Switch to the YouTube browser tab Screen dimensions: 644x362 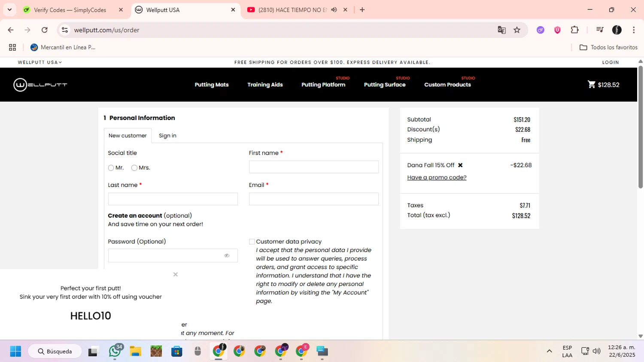coord(292,10)
